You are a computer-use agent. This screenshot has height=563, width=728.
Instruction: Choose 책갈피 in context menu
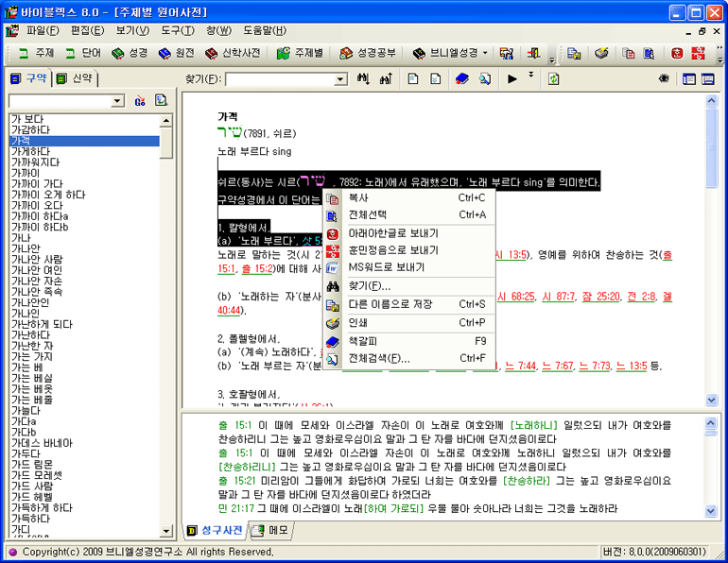(x=409, y=342)
